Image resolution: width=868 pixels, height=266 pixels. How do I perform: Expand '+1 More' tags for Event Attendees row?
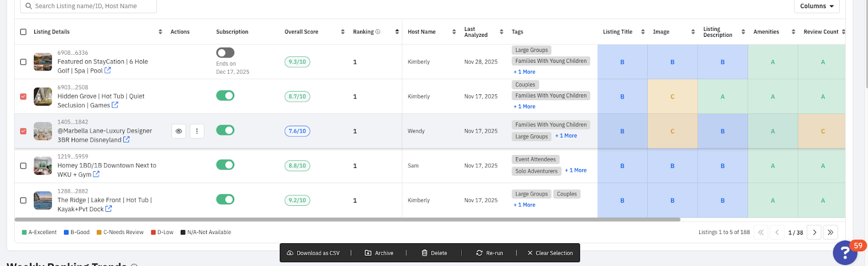click(576, 170)
